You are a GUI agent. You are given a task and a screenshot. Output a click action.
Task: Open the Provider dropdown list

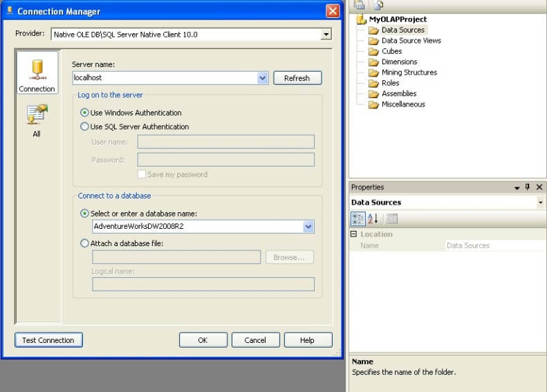[326, 34]
